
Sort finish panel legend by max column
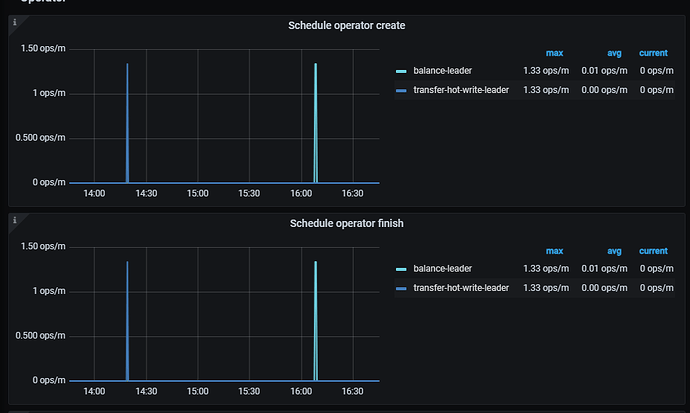click(554, 251)
